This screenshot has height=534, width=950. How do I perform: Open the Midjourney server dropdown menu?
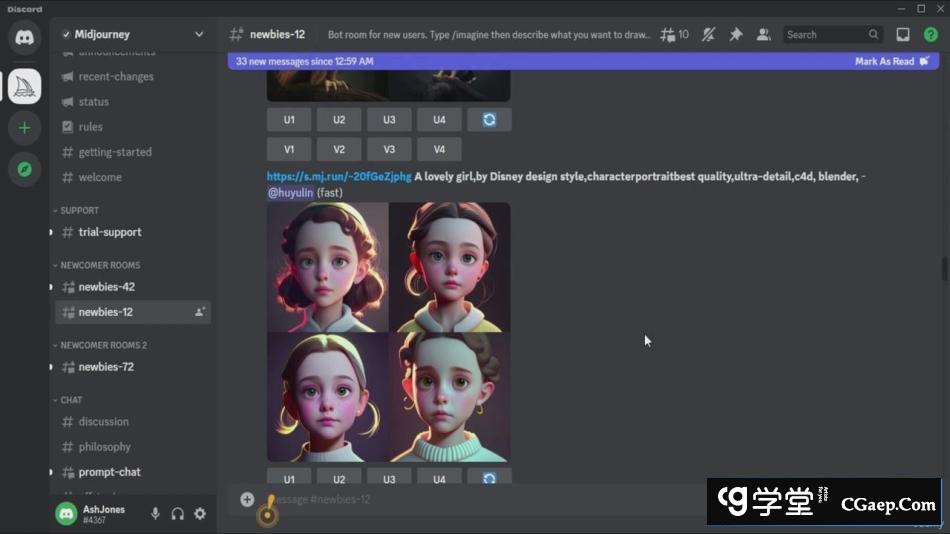(x=199, y=34)
